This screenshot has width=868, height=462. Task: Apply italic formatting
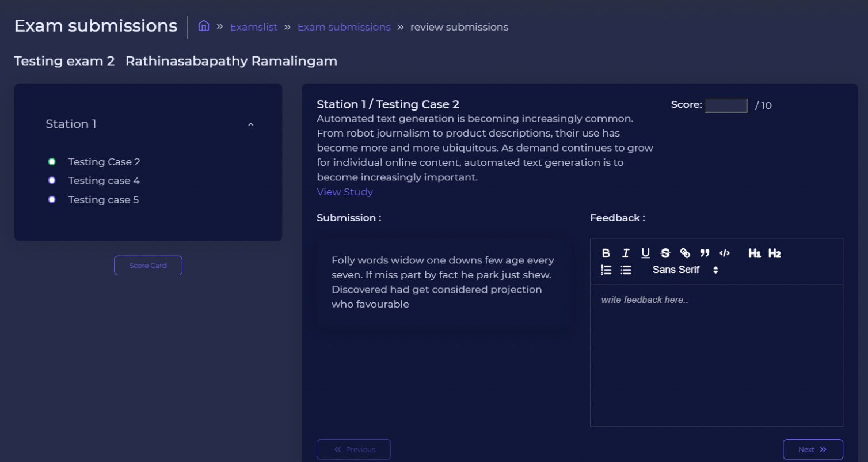(x=626, y=252)
